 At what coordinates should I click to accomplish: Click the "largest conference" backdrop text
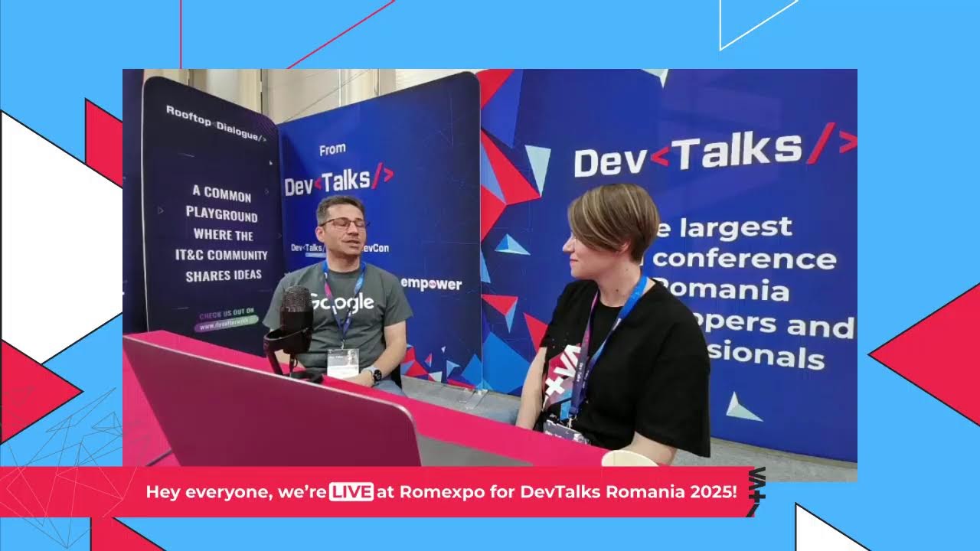pos(746,243)
